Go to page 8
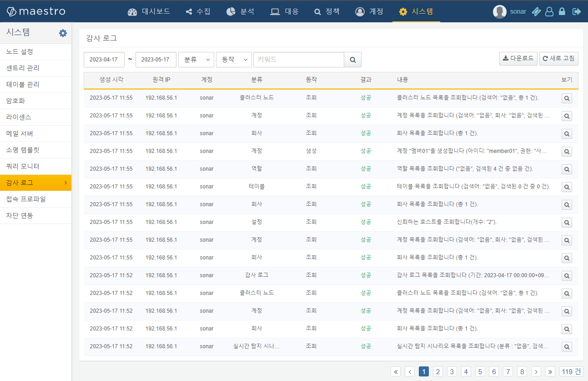588x381 pixels. [x=522, y=371]
